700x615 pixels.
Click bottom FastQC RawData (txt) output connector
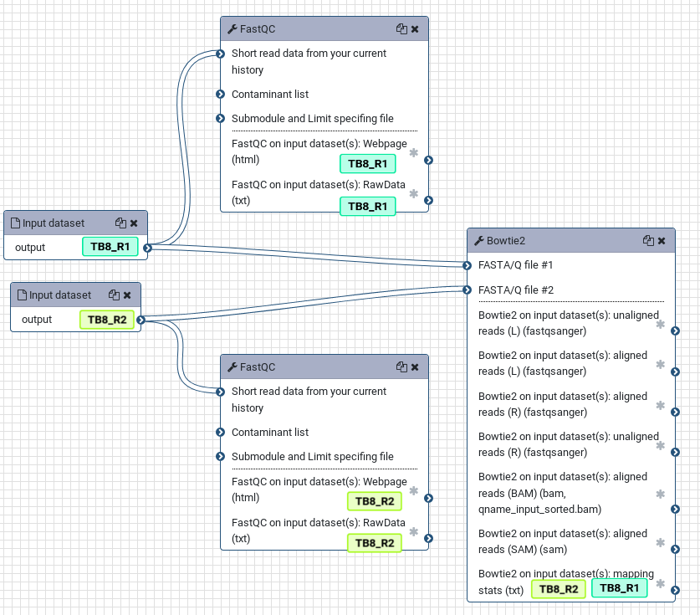point(428,538)
